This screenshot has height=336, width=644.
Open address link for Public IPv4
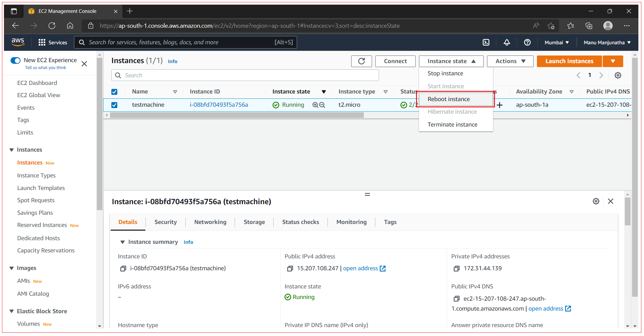tap(360, 268)
